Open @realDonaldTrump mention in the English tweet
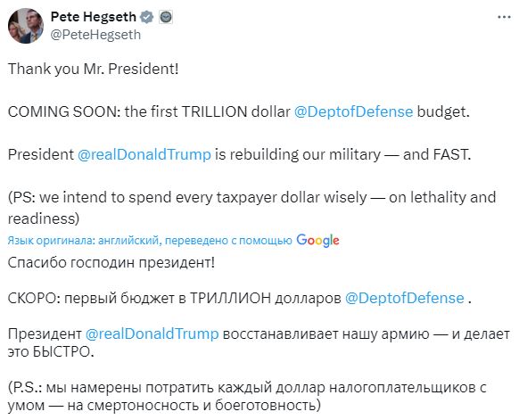519x420 pixels. point(144,154)
